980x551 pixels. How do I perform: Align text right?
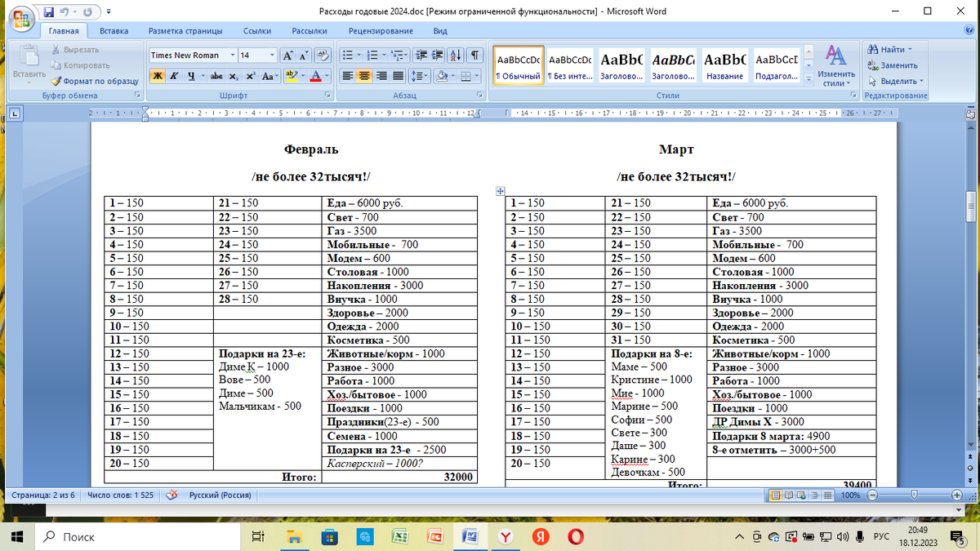381,76
